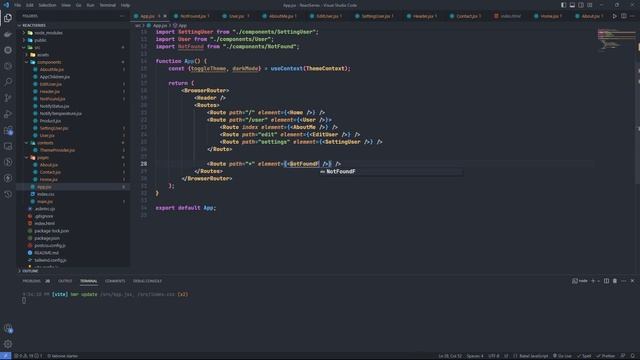This screenshot has width=640, height=360.
Task: Toggle the secondary side bar layout icon
Action: click(581, 5)
